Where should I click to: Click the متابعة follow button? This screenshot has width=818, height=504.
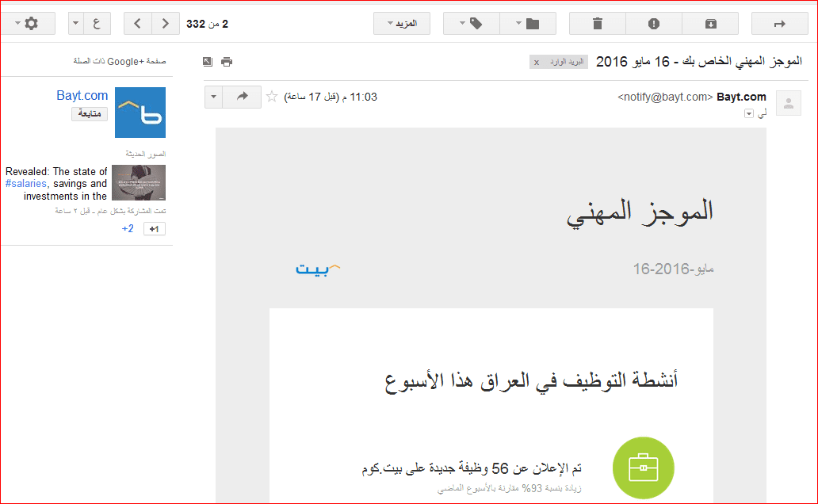tap(90, 114)
